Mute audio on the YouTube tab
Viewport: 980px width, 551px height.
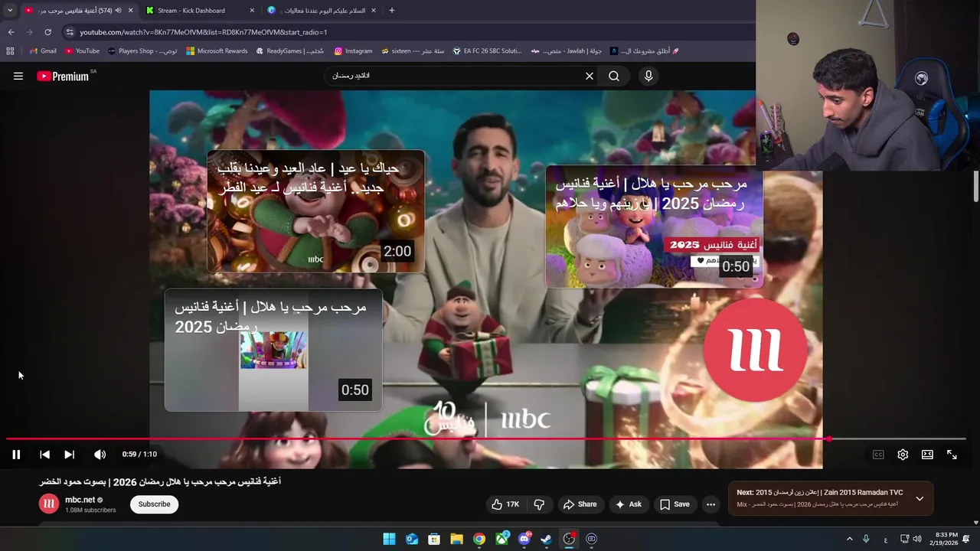pyautogui.click(x=118, y=11)
